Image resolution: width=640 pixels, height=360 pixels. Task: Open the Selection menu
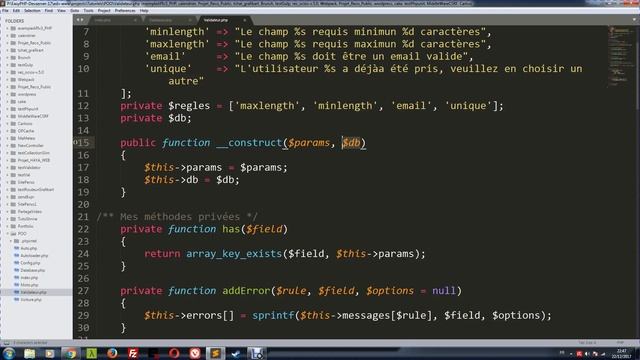(32, 11)
